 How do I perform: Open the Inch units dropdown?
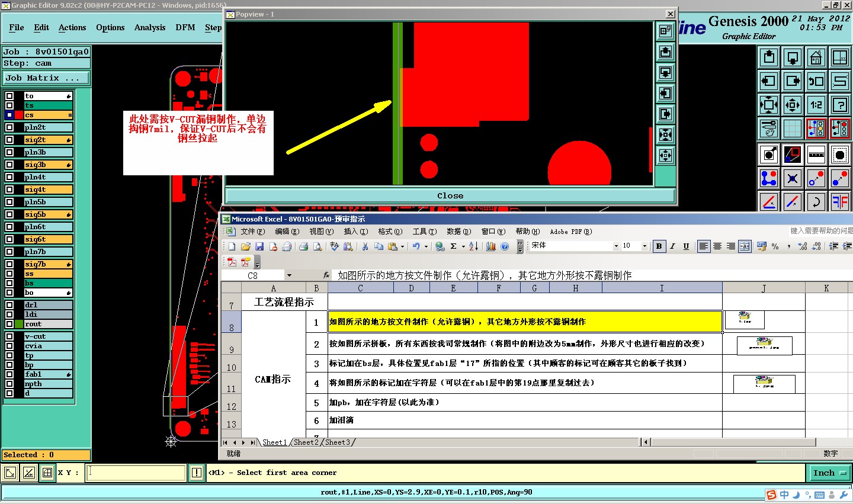pos(829,473)
